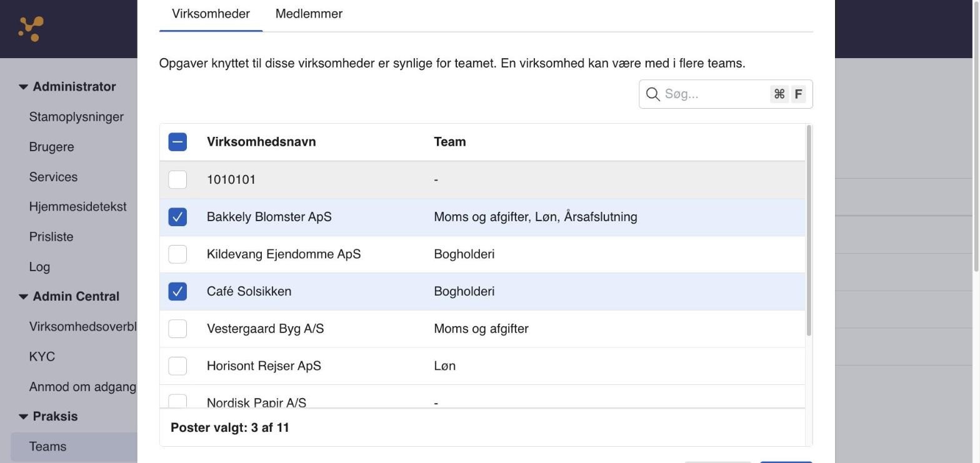
Task: Check Vestergaard Byg A/S checkbox
Action: click(x=177, y=329)
